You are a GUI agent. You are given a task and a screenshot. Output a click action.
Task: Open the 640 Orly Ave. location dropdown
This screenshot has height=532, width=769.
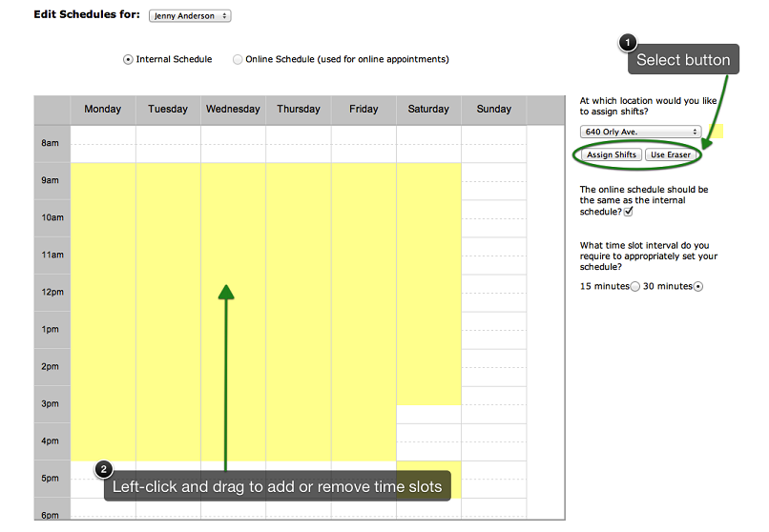640,132
